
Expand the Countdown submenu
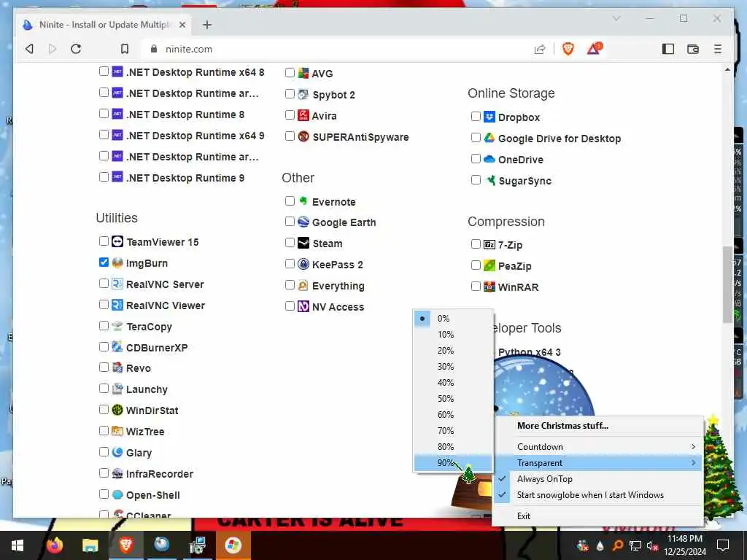(598, 447)
